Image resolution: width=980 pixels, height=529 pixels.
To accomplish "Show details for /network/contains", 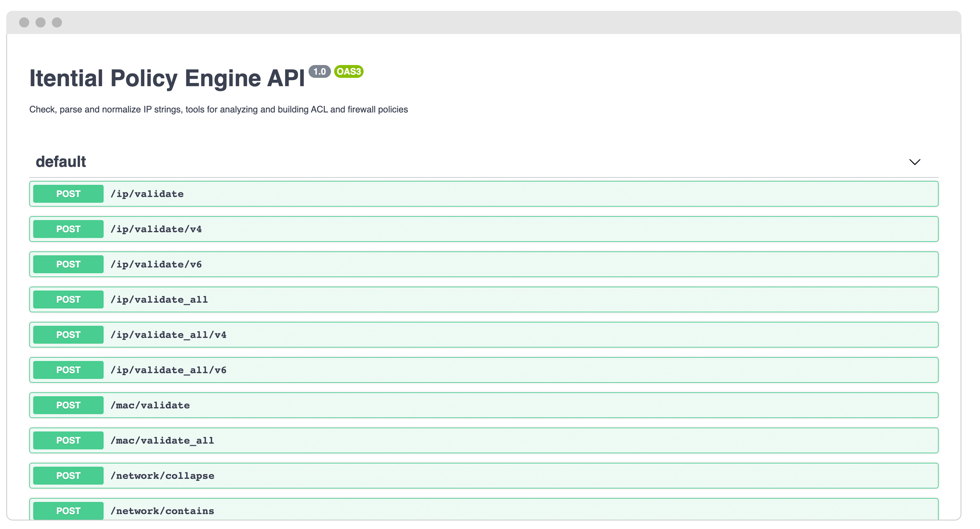I will coord(483,509).
